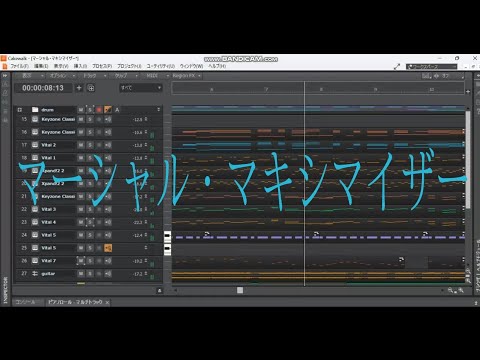
Task: Select the guitar track name
Action: [48, 274]
